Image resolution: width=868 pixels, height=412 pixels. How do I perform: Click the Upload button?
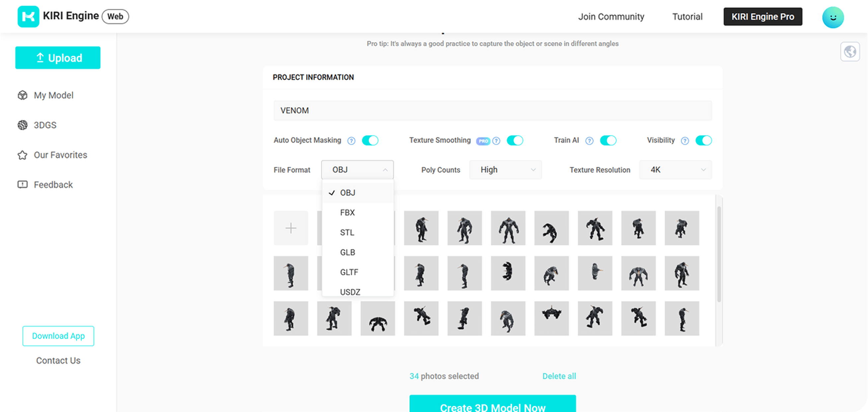[58, 58]
